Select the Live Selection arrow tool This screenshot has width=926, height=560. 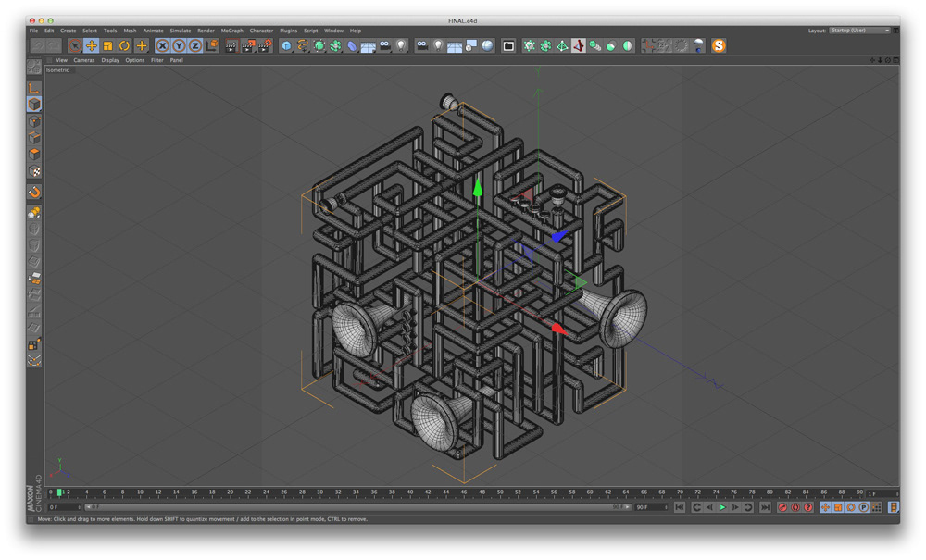coord(74,45)
